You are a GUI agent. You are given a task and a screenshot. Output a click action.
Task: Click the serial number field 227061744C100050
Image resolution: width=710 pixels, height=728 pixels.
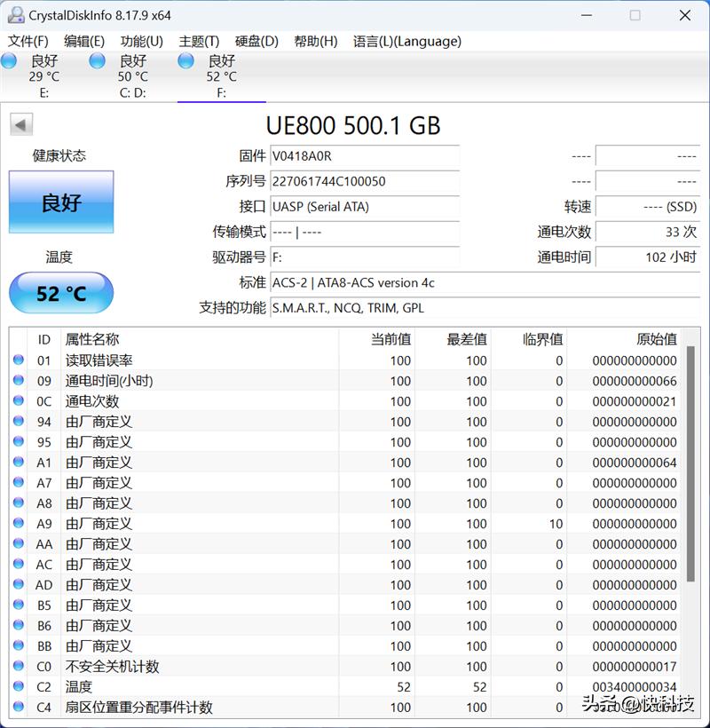364,181
